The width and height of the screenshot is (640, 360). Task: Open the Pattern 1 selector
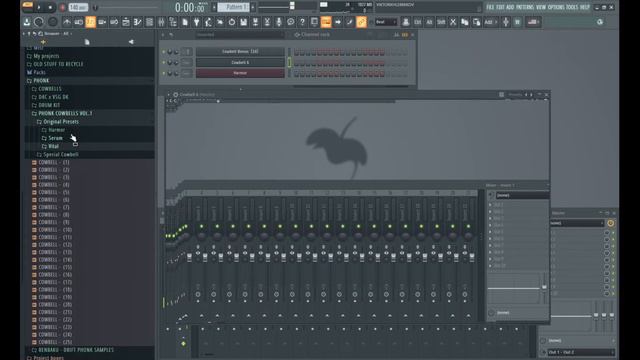(x=233, y=7)
